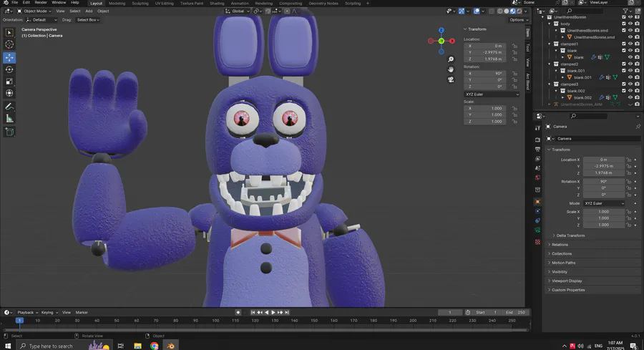Open the Output properties tab icon
The image size is (644, 350).
tap(537, 149)
